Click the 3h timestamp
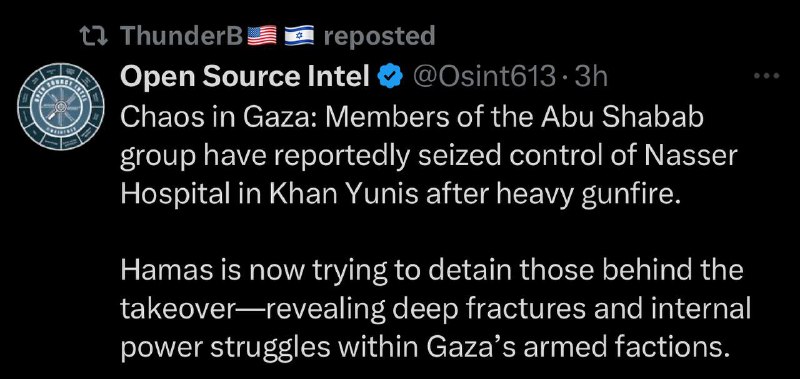The width and height of the screenshot is (800, 379). (591, 78)
